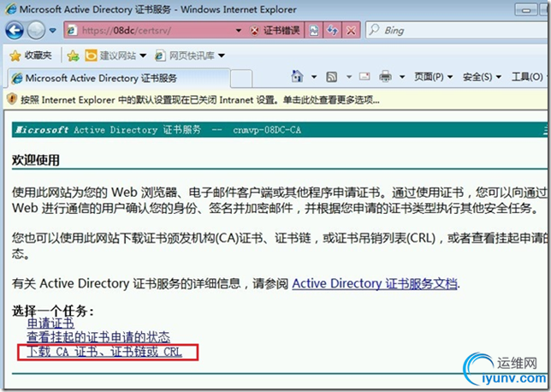This screenshot has height=392, width=551.
Task: Expand the Home button dropdown arrow
Action: coord(314,77)
